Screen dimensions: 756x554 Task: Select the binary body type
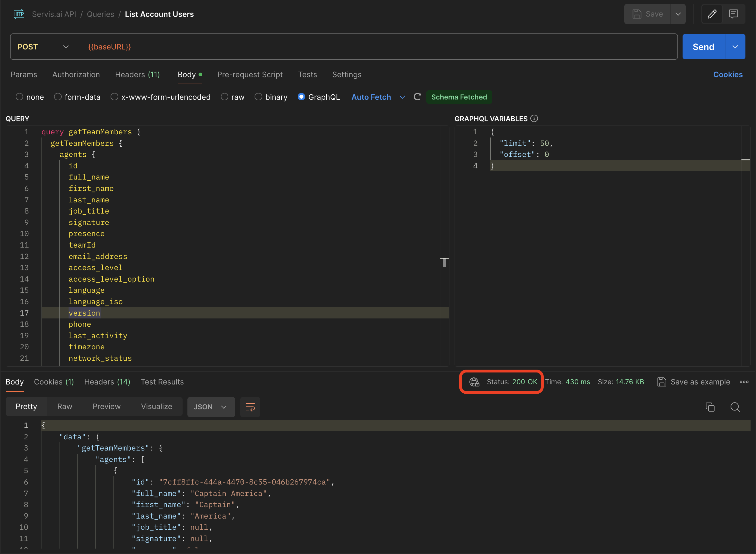258,97
